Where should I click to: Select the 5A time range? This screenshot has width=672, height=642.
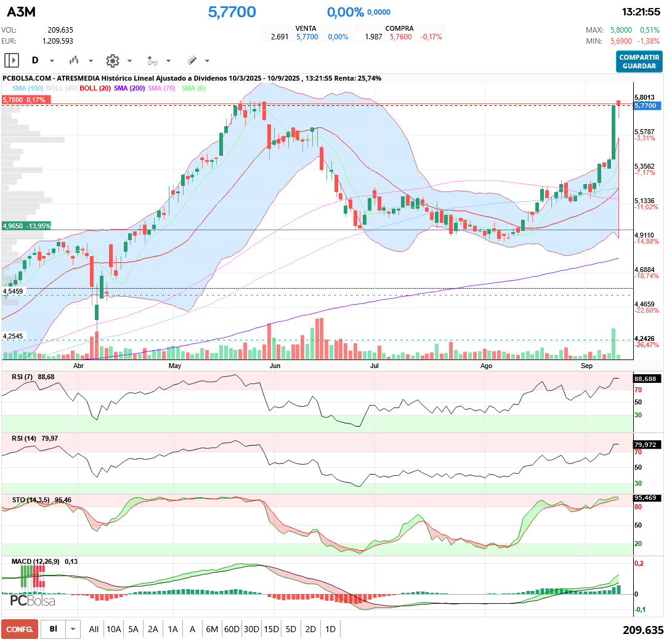[x=133, y=629]
